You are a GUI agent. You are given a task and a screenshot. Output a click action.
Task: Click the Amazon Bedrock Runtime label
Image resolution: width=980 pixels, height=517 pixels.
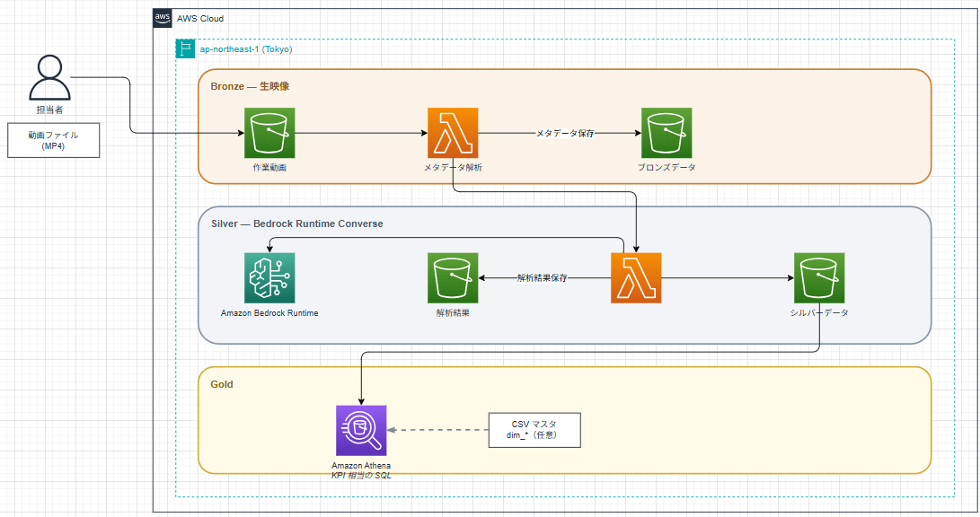click(269, 313)
